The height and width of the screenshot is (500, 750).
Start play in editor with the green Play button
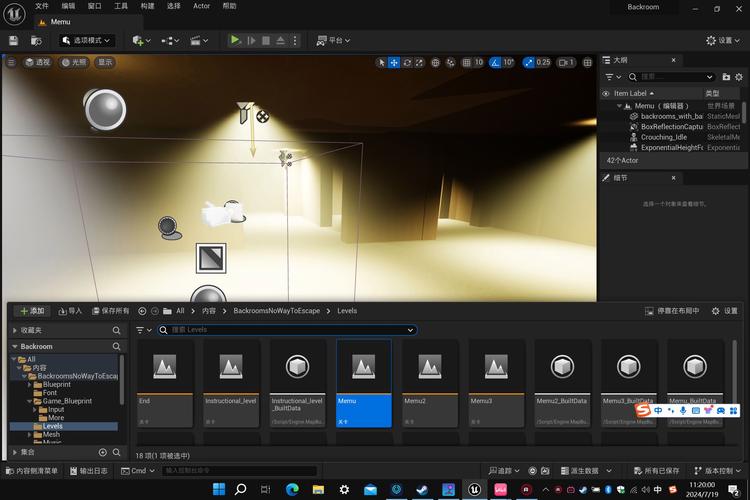coord(235,40)
